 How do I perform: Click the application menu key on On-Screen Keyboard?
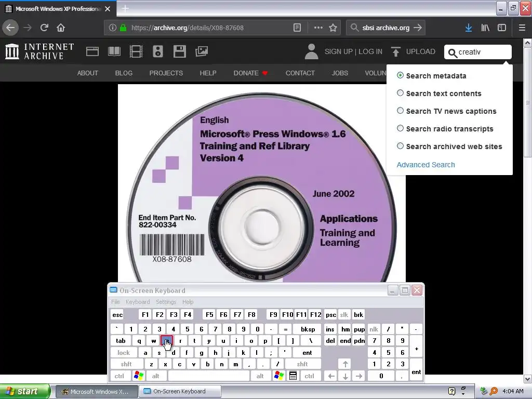(293, 376)
